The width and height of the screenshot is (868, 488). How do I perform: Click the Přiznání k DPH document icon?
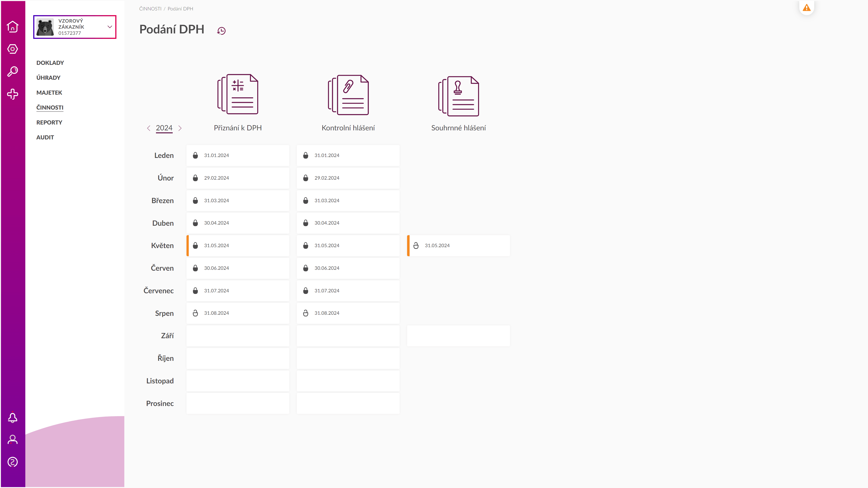point(238,94)
